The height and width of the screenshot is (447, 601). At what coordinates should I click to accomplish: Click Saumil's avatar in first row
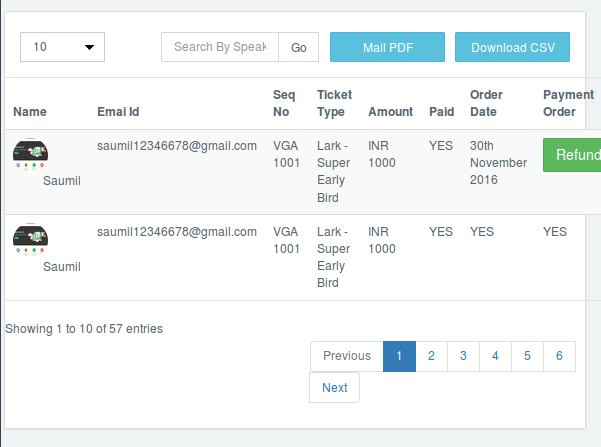[x=30, y=153]
